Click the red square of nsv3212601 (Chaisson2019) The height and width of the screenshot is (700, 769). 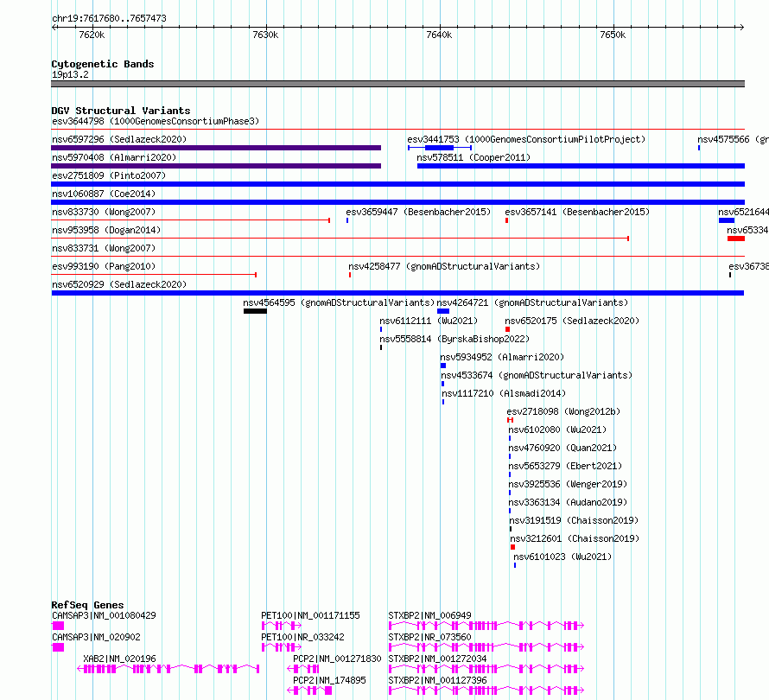pyautogui.click(x=513, y=547)
